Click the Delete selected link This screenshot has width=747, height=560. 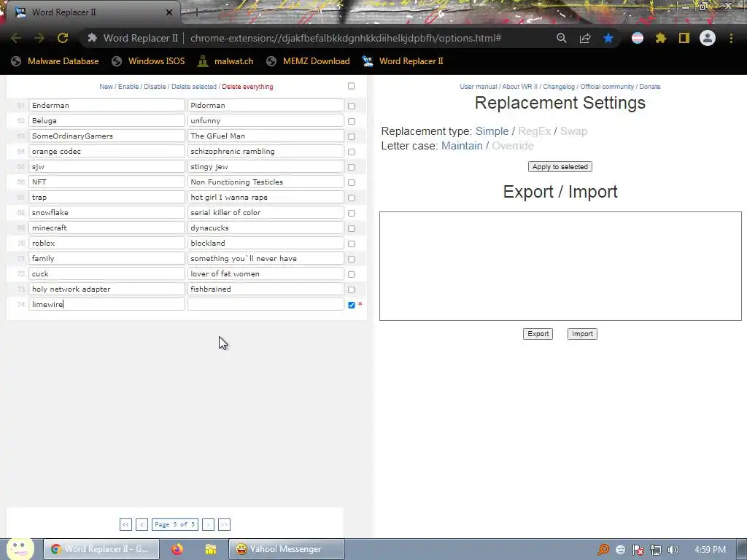point(194,87)
